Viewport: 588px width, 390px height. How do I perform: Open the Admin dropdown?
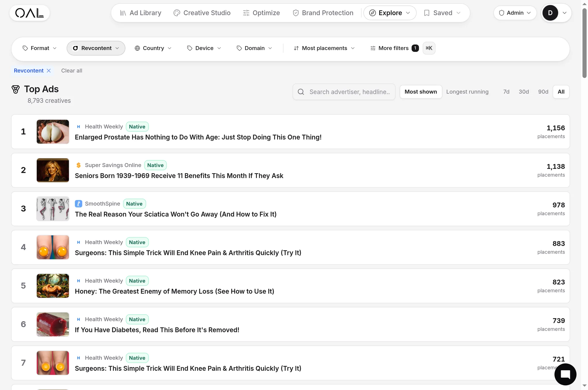[515, 13]
